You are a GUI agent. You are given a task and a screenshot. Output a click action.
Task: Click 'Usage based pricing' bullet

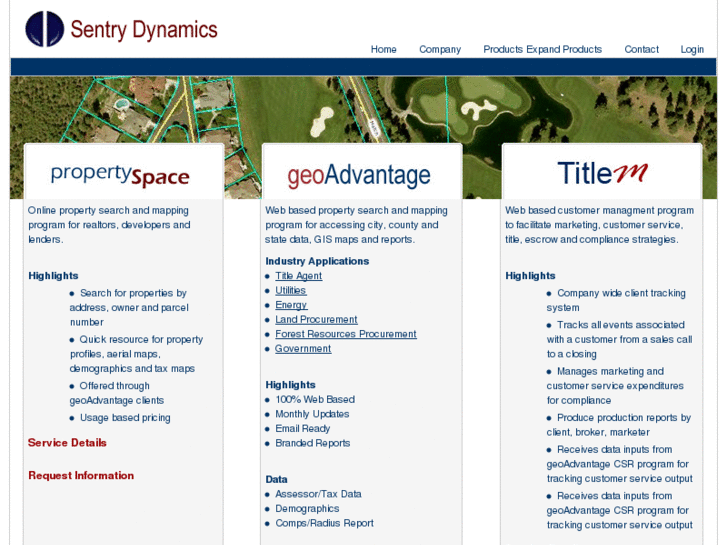(x=125, y=417)
